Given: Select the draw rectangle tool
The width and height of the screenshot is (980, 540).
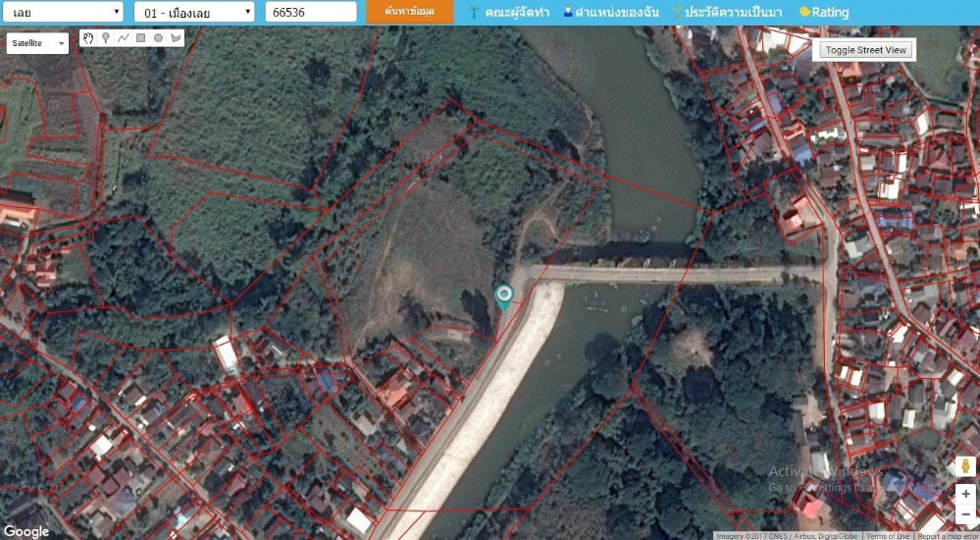Looking at the screenshot, I should (141, 38).
